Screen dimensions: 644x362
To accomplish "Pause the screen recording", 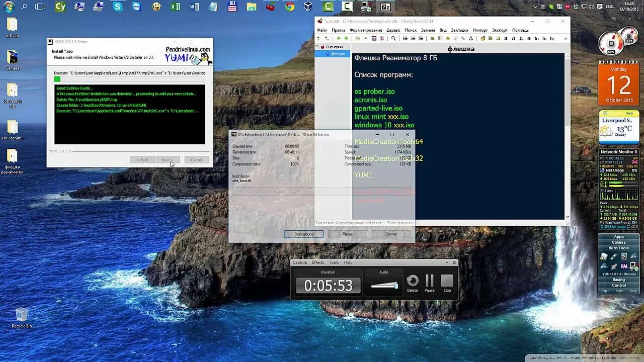I will coord(430,283).
